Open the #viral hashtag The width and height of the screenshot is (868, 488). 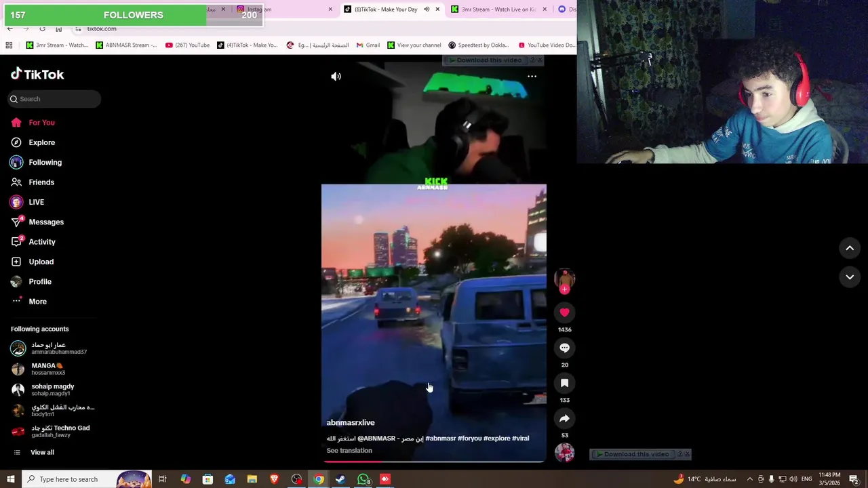pos(520,439)
